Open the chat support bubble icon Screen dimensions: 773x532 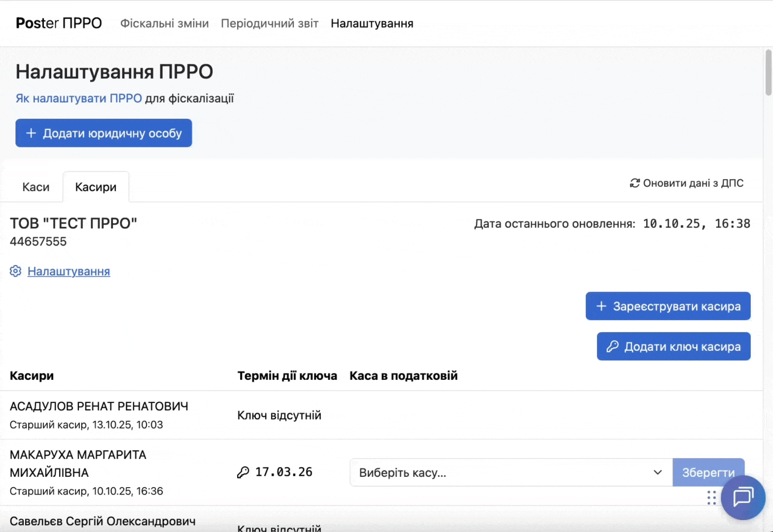743,497
